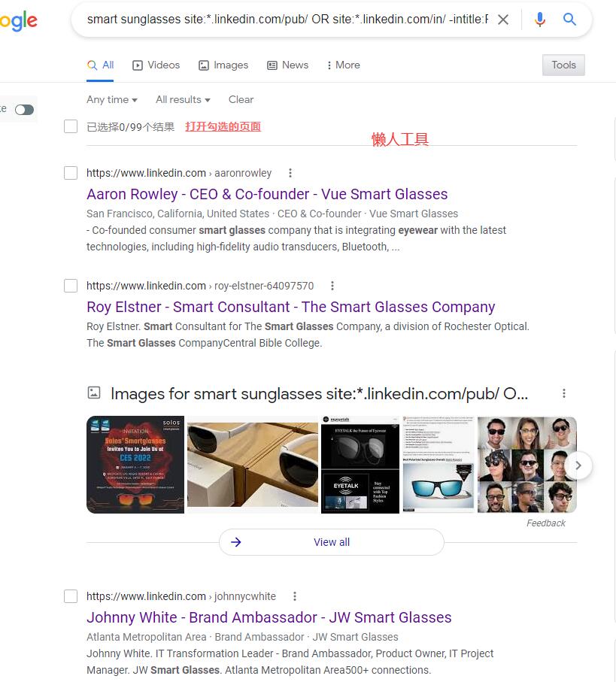Open options menu for Aaron Rowley result

[290, 173]
